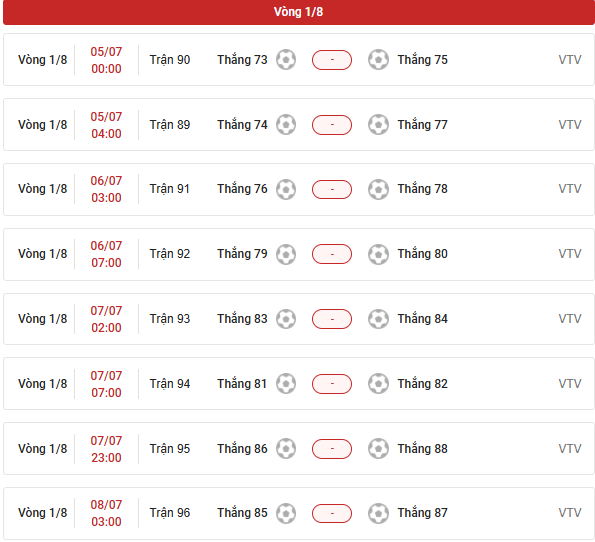The height and width of the screenshot is (542, 595).
Task: Click the Thắng 76 team name
Action: (x=242, y=189)
